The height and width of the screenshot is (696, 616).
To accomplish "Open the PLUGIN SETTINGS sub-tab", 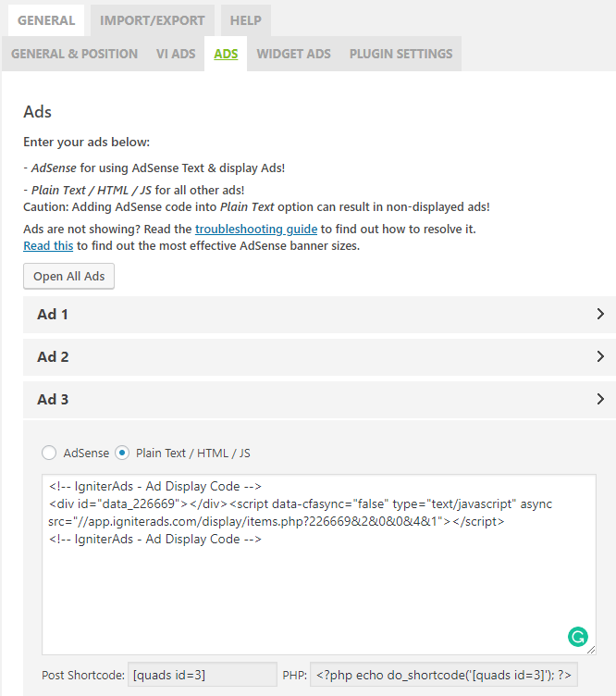I will [x=400, y=54].
